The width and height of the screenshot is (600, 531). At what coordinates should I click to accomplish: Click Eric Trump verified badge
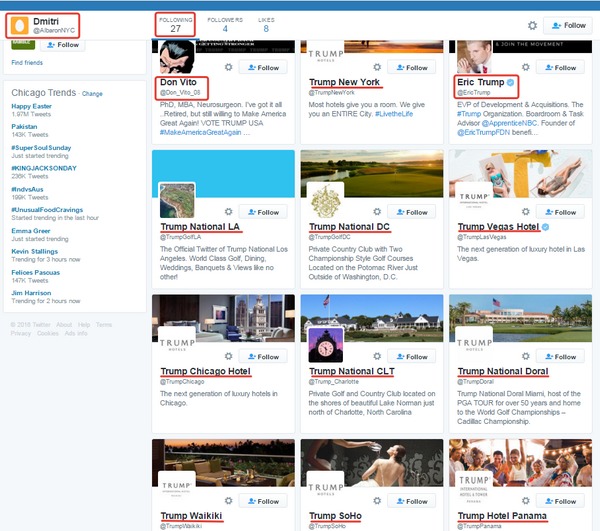(510, 82)
